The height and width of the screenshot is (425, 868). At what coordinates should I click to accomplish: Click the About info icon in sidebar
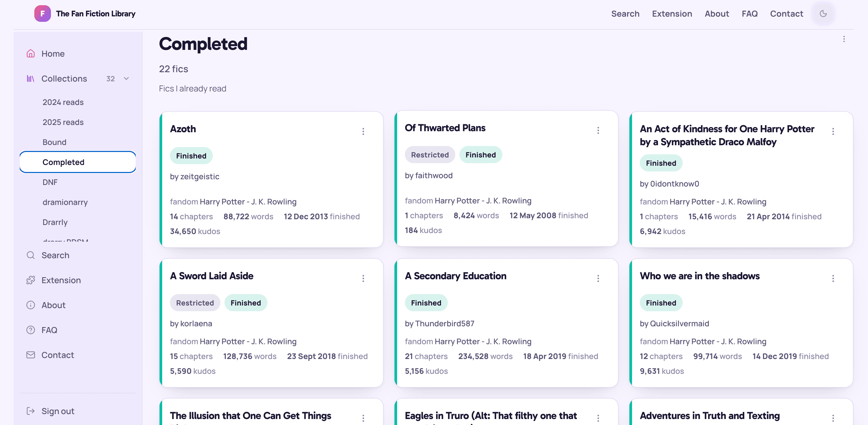click(31, 305)
